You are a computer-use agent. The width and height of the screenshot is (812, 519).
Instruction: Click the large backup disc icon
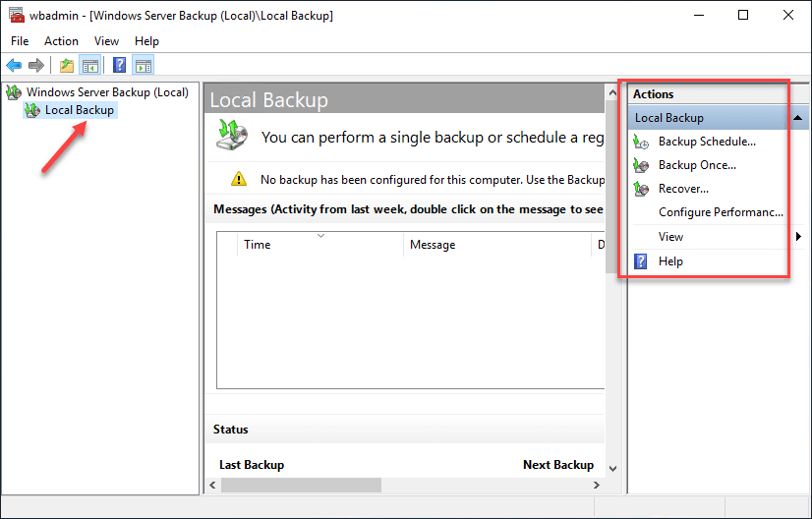click(x=231, y=135)
